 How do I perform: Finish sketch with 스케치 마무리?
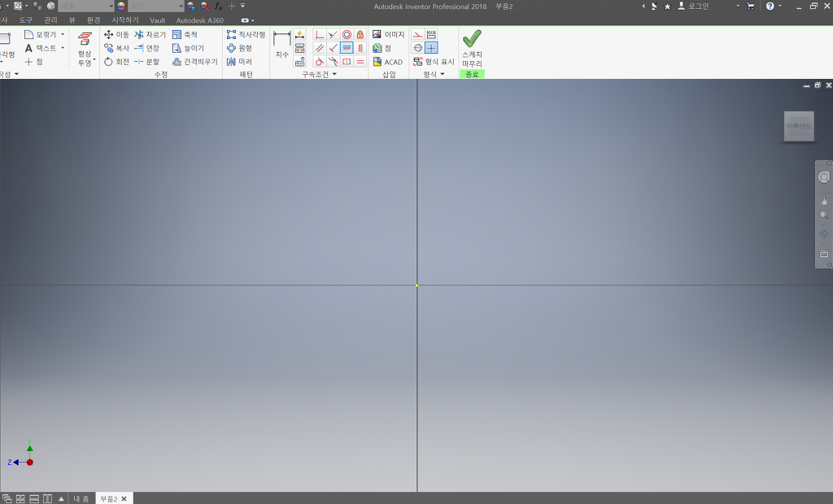coord(472,48)
